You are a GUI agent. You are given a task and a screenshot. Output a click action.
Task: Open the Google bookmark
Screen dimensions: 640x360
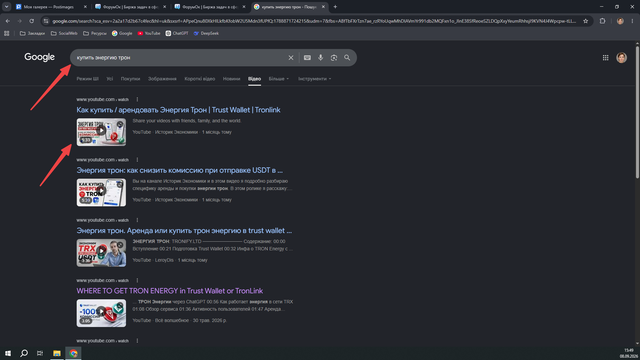click(122, 33)
